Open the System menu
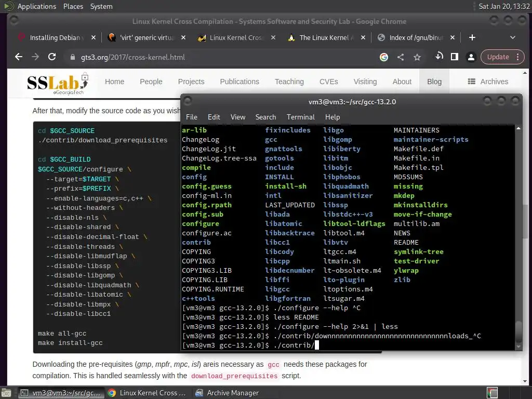The image size is (532, 399). 101,6
